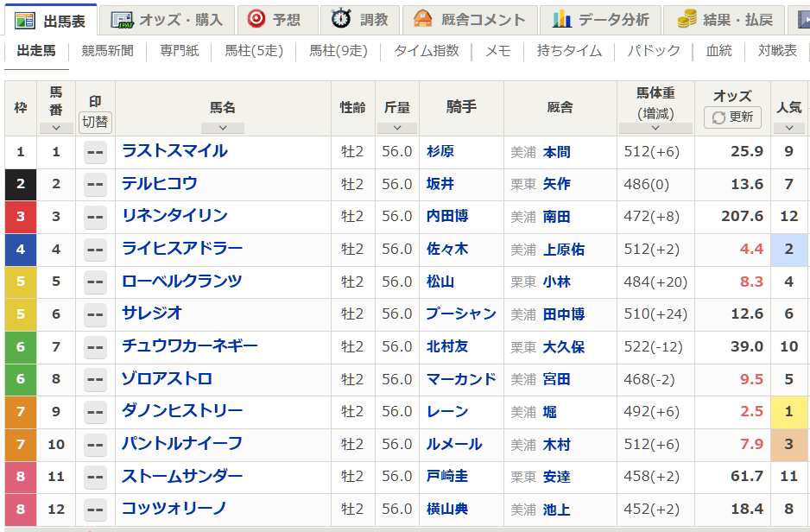Click the 厩舎コメント megaphone icon
This screenshot has height=532, width=810.
pyautogui.click(x=424, y=19)
